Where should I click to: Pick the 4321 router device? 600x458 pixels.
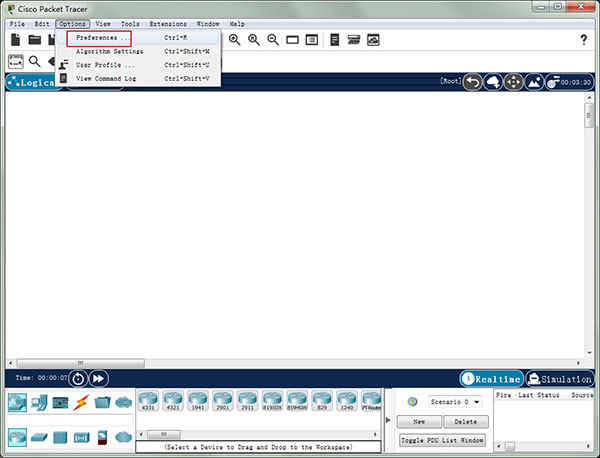click(x=173, y=401)
